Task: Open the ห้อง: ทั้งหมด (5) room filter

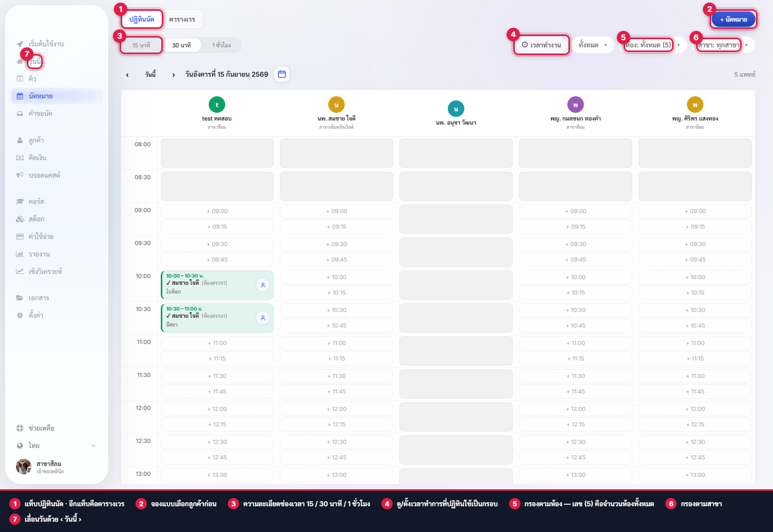Action: pos(652,45)
